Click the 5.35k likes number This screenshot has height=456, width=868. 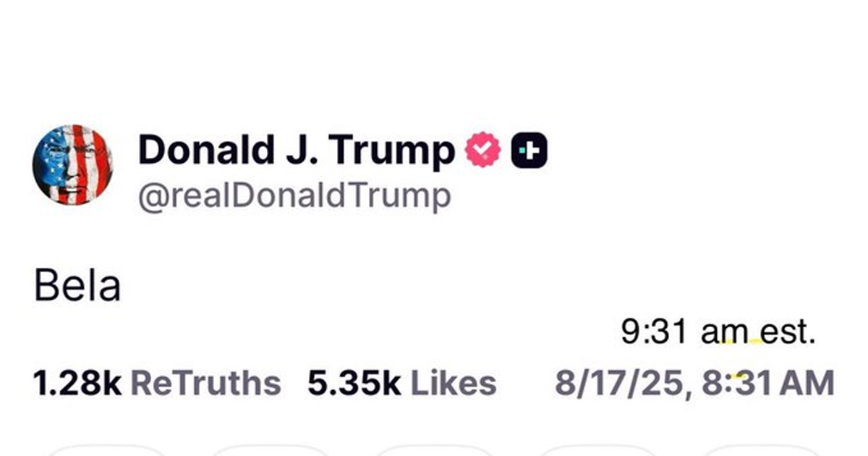click(x=354, y=383)
